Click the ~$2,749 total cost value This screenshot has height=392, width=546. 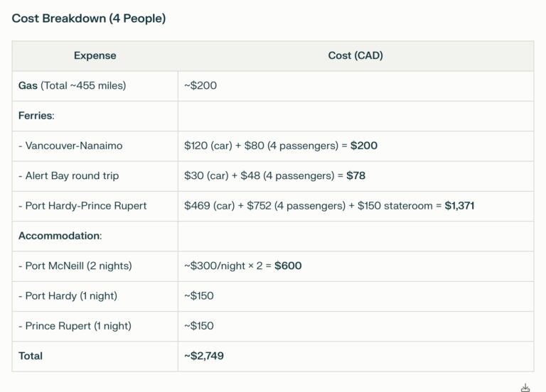coord(204,356)
